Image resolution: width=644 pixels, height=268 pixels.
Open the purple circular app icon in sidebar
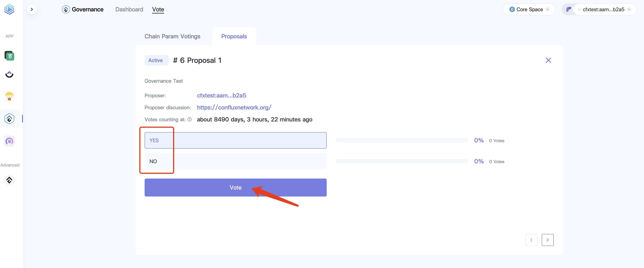tap(10, 141)
